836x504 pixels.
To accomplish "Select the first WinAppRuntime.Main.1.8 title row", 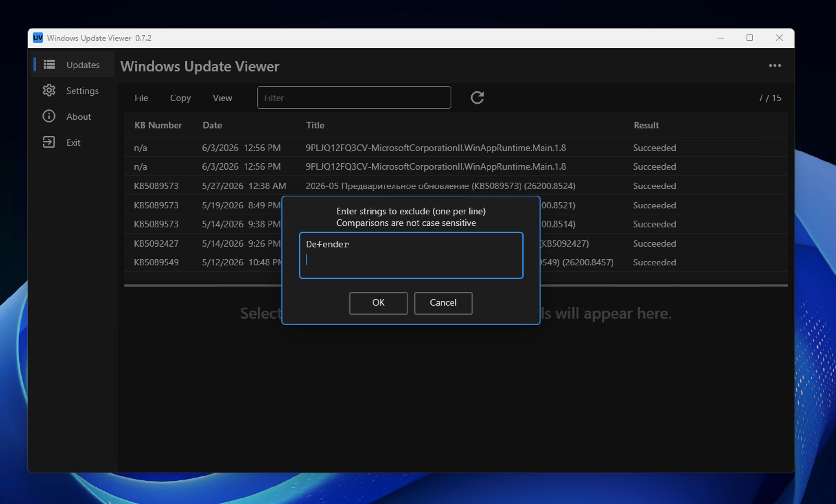I will [436, 148].
